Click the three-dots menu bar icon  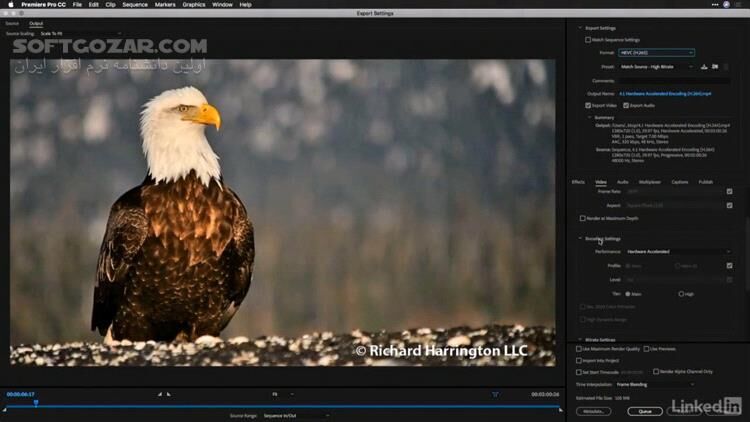click(715, 4)
